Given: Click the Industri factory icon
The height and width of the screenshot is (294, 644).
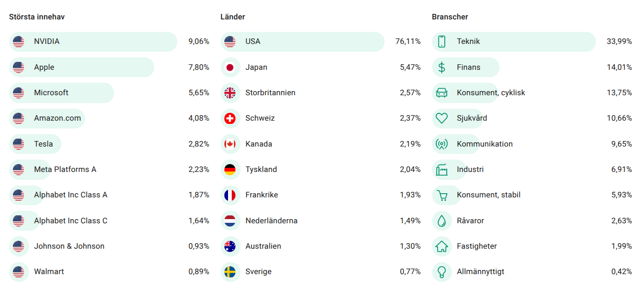Looking at the screenshot, I should 442,170.
